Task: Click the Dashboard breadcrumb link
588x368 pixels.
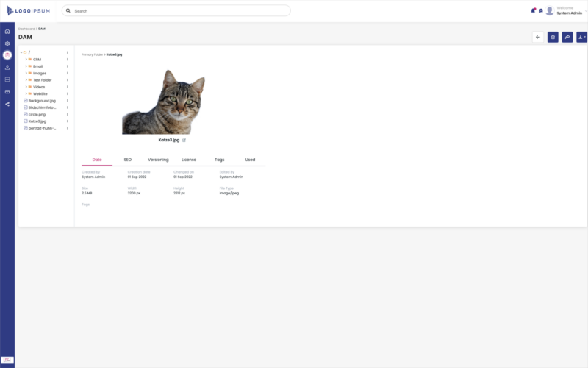Action: pyautogui.click(x=26, y=29)
